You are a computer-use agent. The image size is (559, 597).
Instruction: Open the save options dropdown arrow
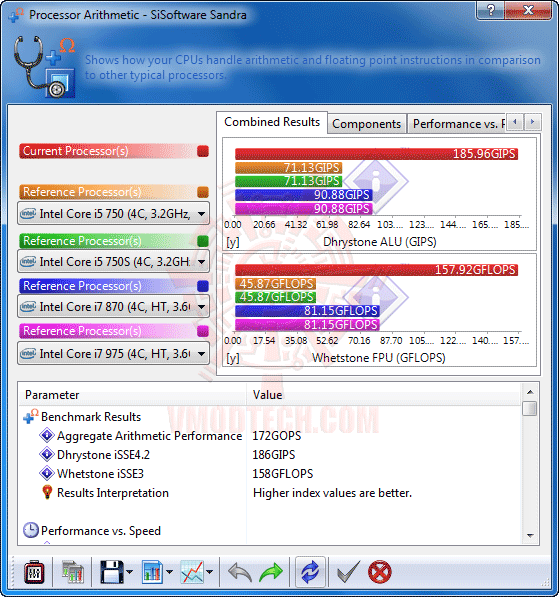coord(129,572)
